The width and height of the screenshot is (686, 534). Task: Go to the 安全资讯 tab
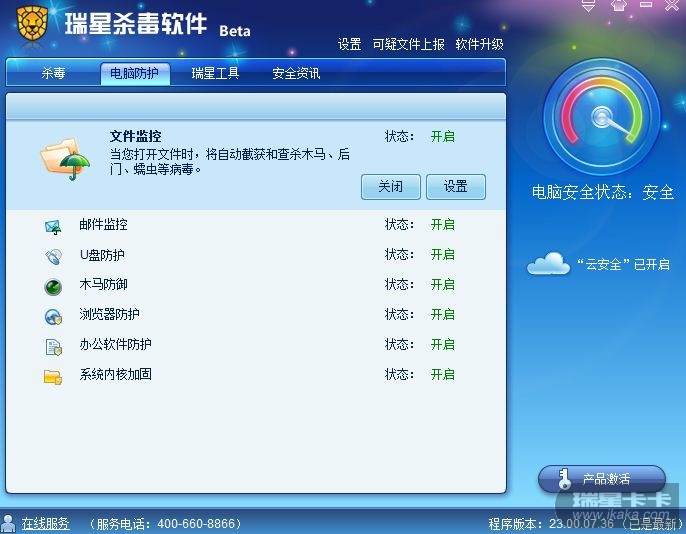tap(296, 73)
